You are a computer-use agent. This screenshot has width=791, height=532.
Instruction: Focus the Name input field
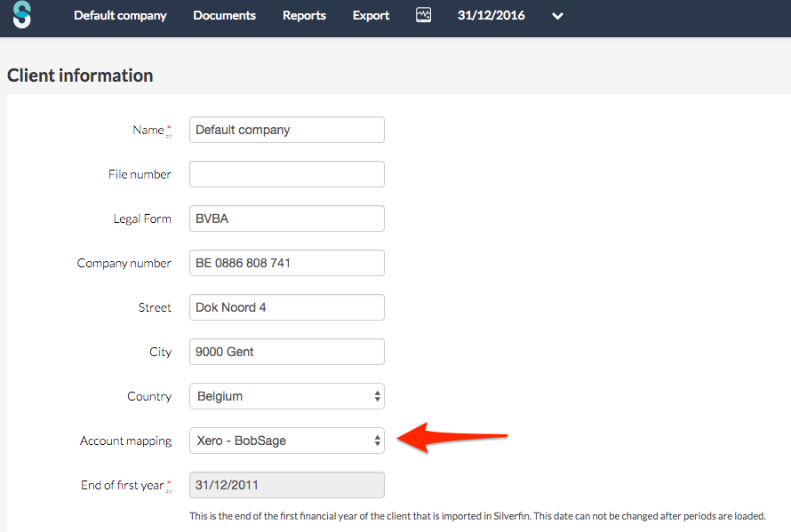tap(287, 130)
